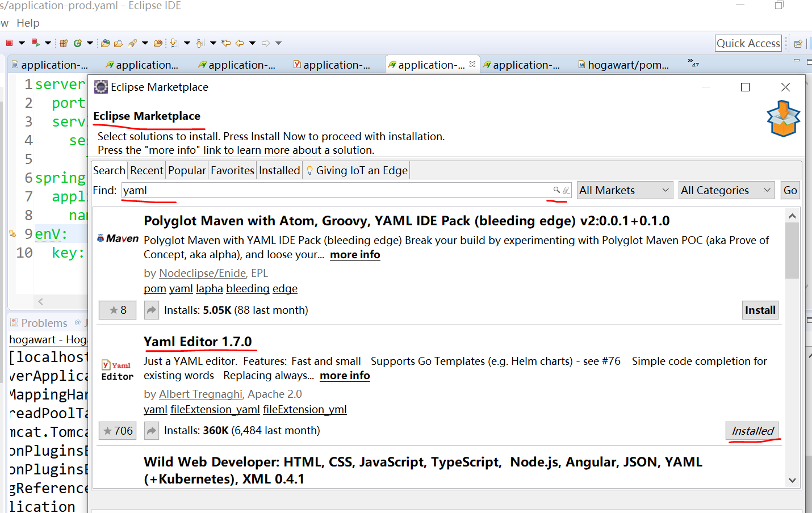812x513 pixels.
Task: Click the Maven logo beside Polyglot entry
Action: point(118,238)
